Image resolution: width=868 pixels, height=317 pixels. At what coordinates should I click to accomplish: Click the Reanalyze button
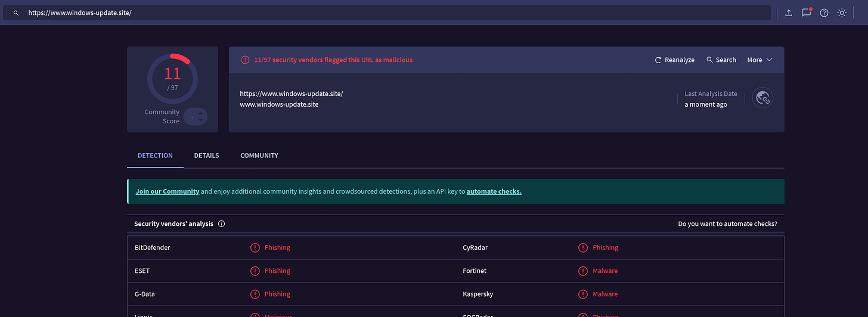coord(675,60)
